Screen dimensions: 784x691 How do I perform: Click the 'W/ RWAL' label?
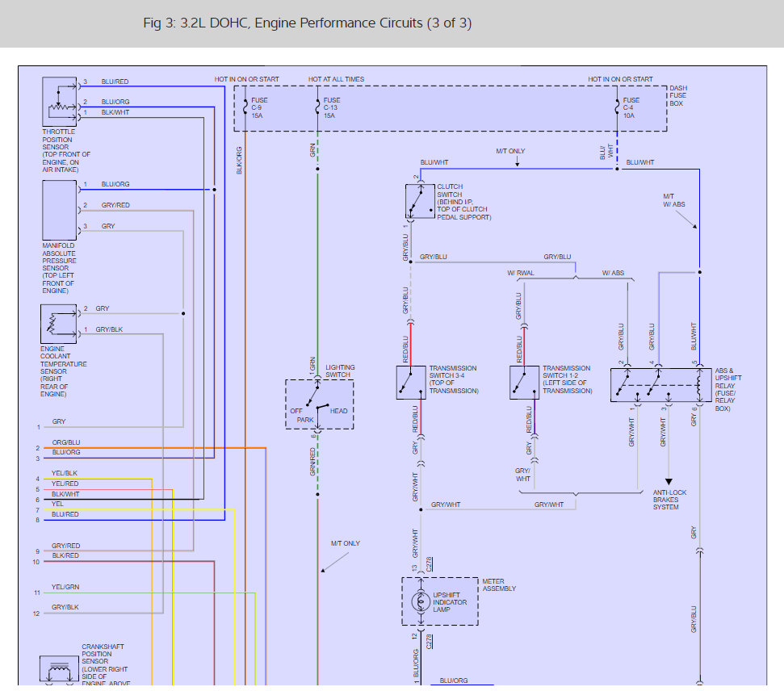pyautogui.click(x=521, y=273)
